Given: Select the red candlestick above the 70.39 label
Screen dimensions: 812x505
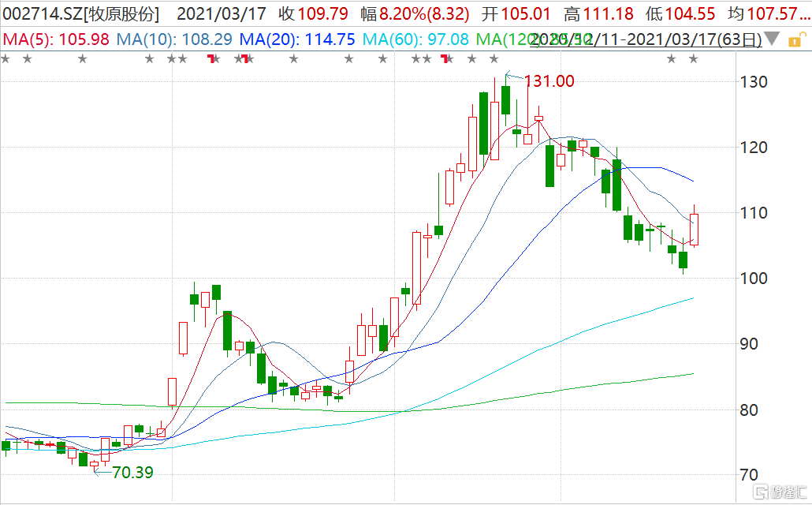Looking at the screenshot, I should pyautogui.click(x=94, y=464).
